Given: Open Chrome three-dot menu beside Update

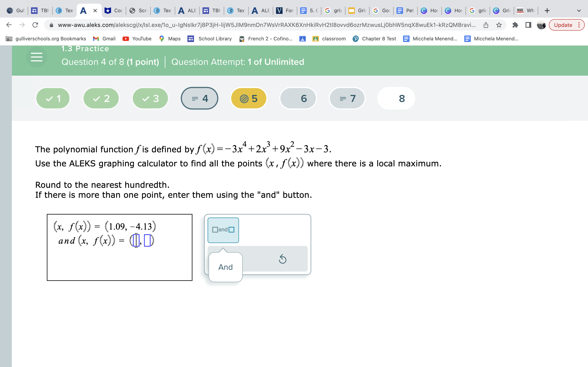Looking at the screenshot, I should (x=579, y=25).
